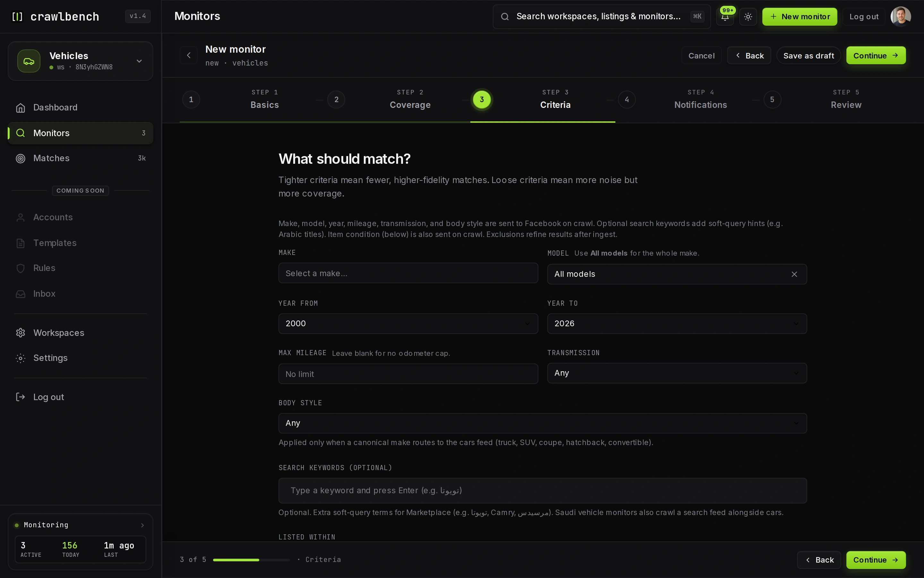Click workspace id 8N3yhGZWN8 text

click(94, 67)
